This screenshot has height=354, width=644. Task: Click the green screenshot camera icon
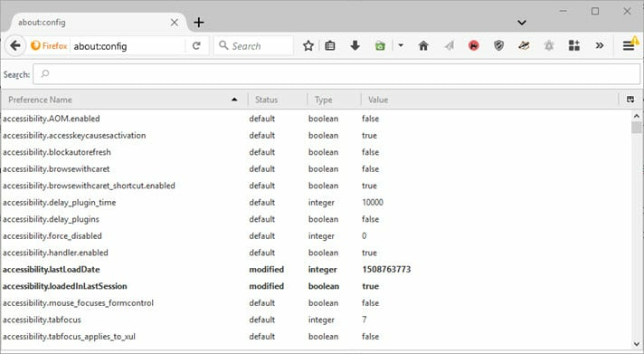[380, 45]
